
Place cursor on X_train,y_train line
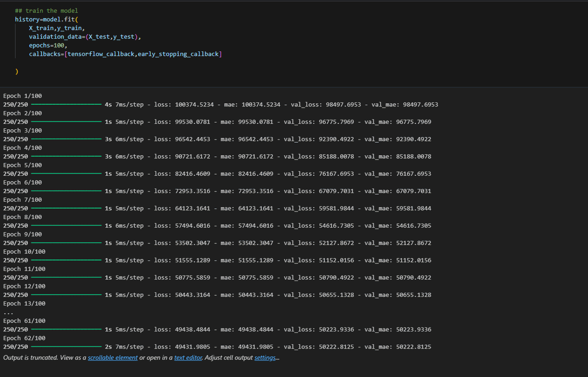(x=57, y=28)
